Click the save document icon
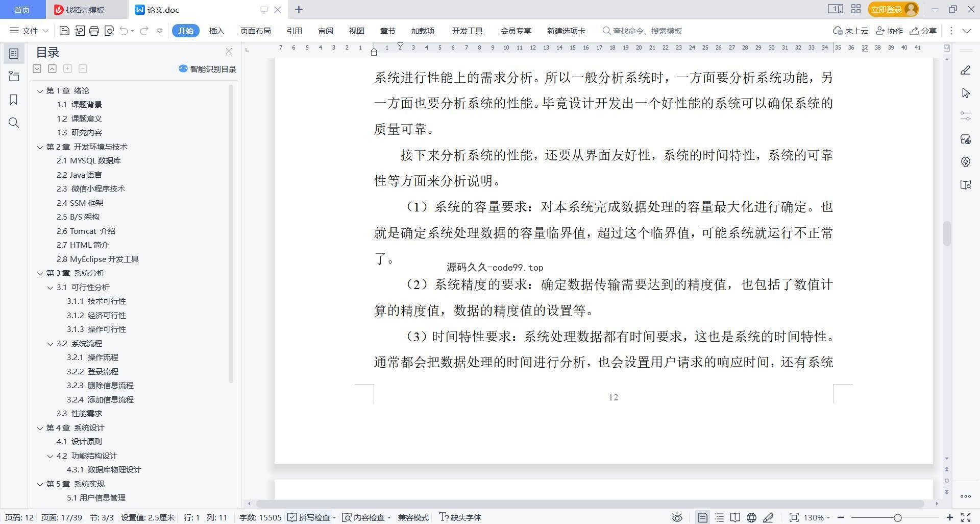Viewport: 980px width, 524px height. tap(64, 31)
